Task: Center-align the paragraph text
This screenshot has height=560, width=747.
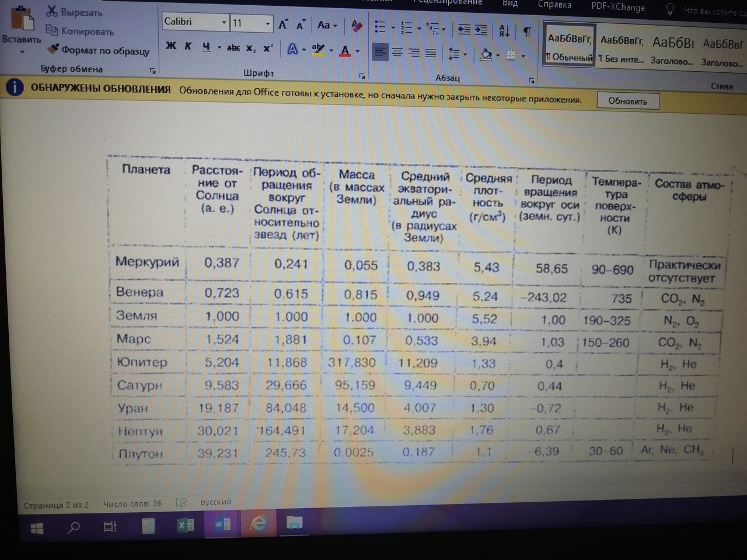Action: coord(397,53)
